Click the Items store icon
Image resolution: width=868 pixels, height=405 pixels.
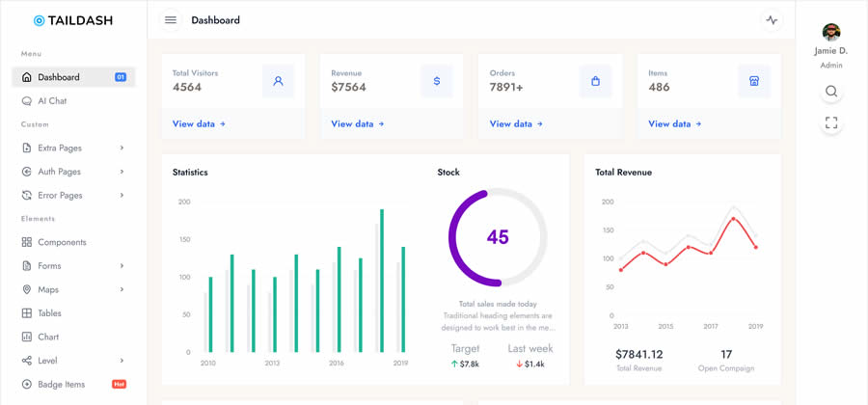[x=754, y=81]
